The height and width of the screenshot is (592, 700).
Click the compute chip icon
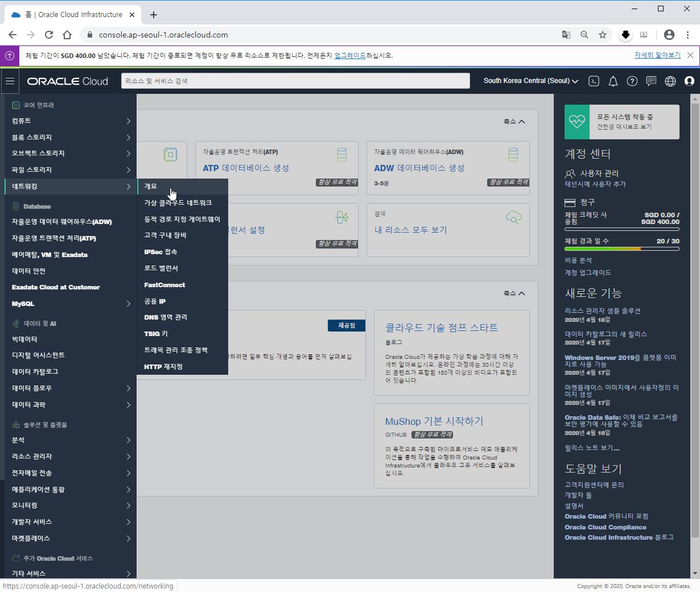(x=170, y=155)
